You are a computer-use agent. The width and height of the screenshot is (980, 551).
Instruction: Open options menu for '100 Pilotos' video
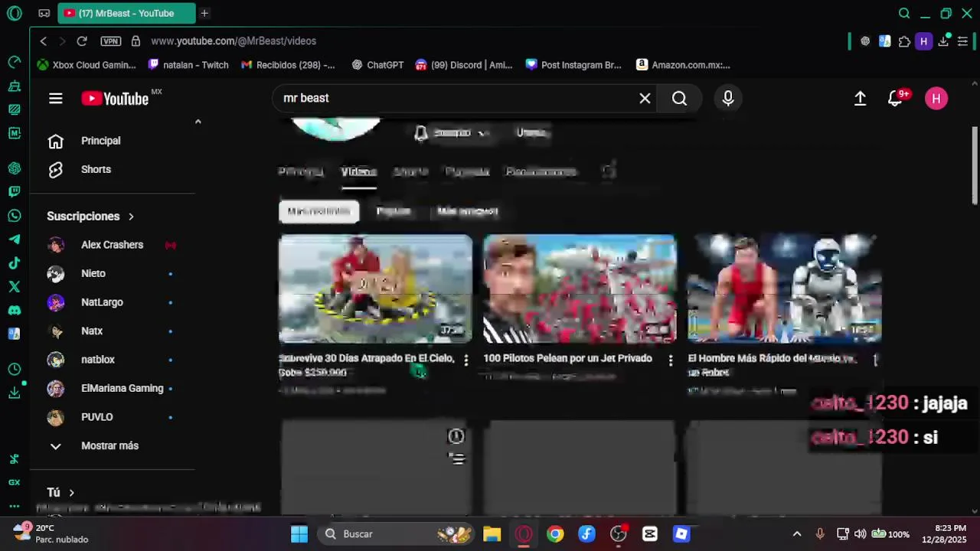670,360
